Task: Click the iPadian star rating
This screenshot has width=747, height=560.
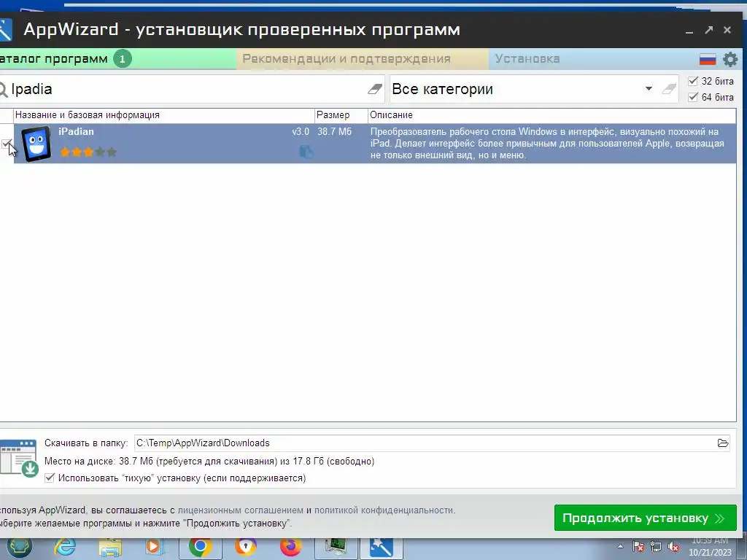Action: click(88, 152)
